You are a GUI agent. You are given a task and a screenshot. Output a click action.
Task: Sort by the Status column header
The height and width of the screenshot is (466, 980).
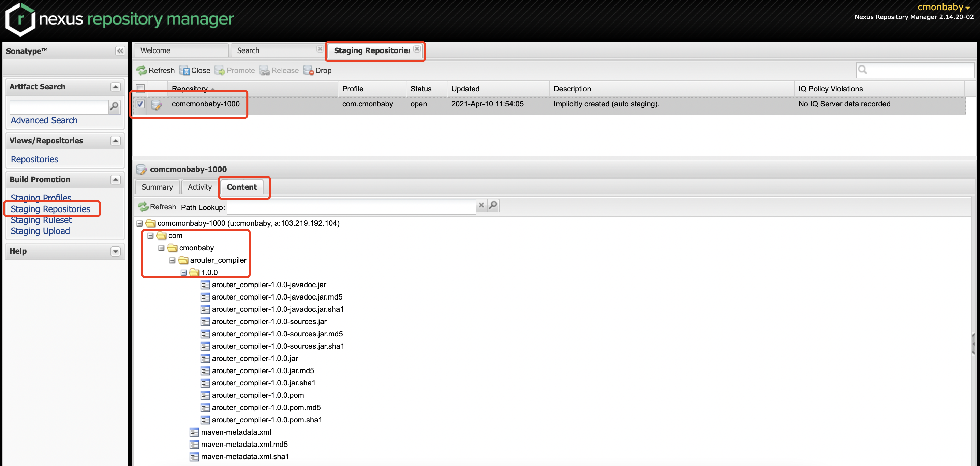tap(427, 89)
